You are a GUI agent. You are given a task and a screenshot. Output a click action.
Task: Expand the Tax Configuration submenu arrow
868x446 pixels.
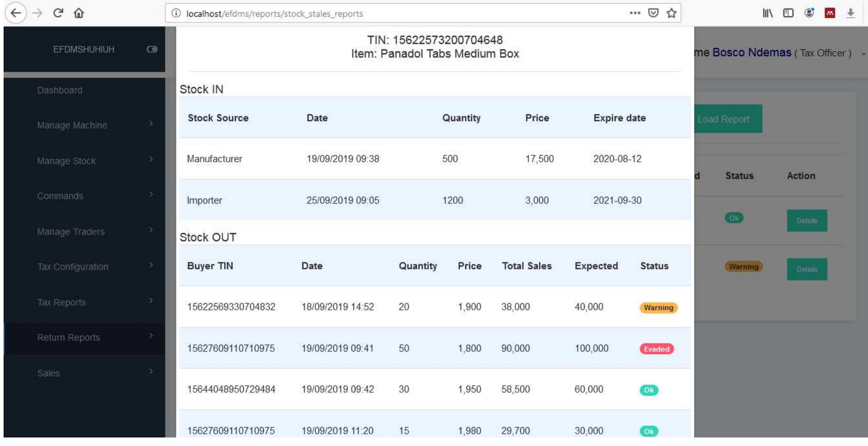point(151,265)
